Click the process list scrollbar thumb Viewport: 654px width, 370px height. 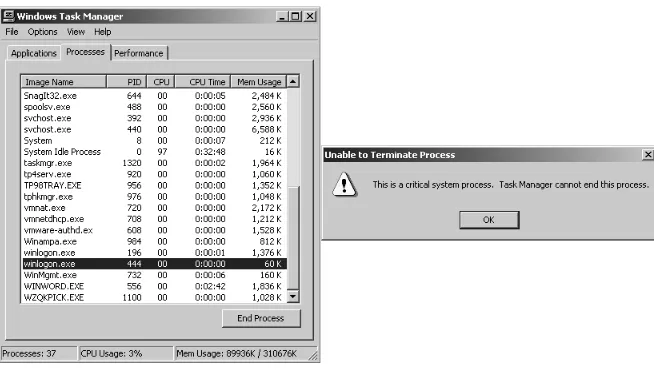(293, 238)
